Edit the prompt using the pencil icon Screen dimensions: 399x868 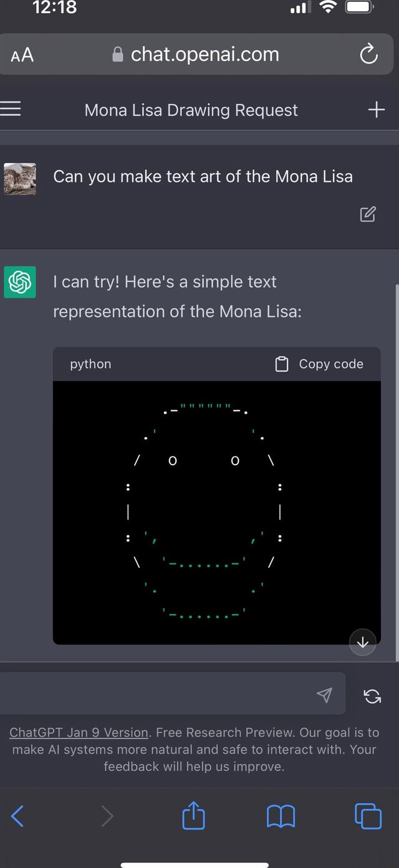pyautogui.click(x=367, y=214)
